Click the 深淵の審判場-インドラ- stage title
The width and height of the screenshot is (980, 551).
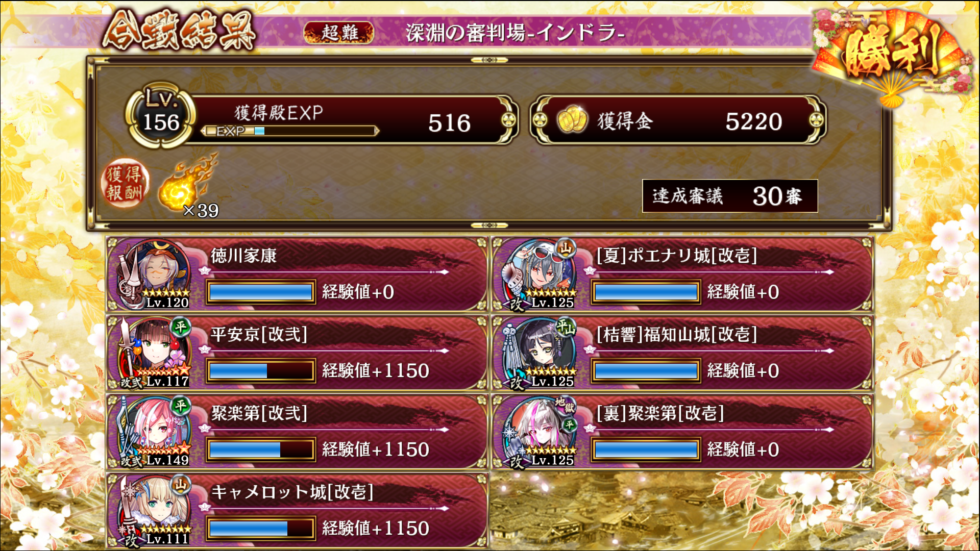point(515,33)
